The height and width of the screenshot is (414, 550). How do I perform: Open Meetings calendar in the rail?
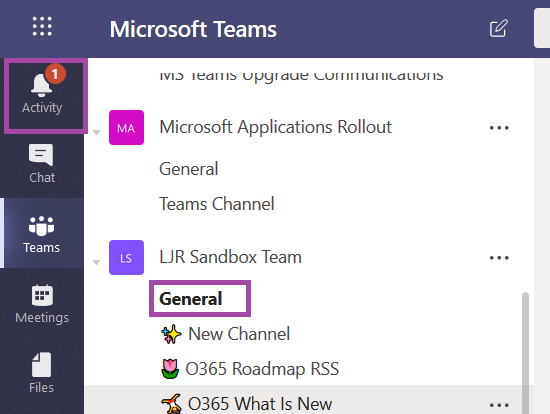(42, 304)
